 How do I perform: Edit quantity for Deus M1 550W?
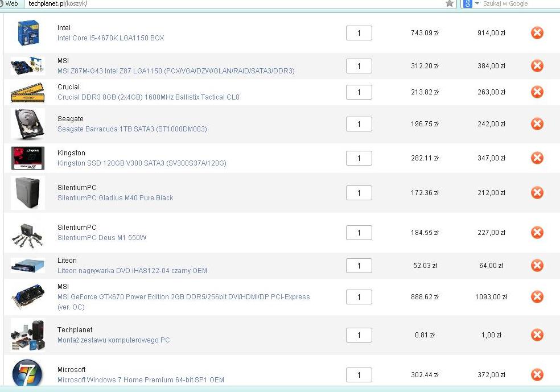tap(359, 233)
